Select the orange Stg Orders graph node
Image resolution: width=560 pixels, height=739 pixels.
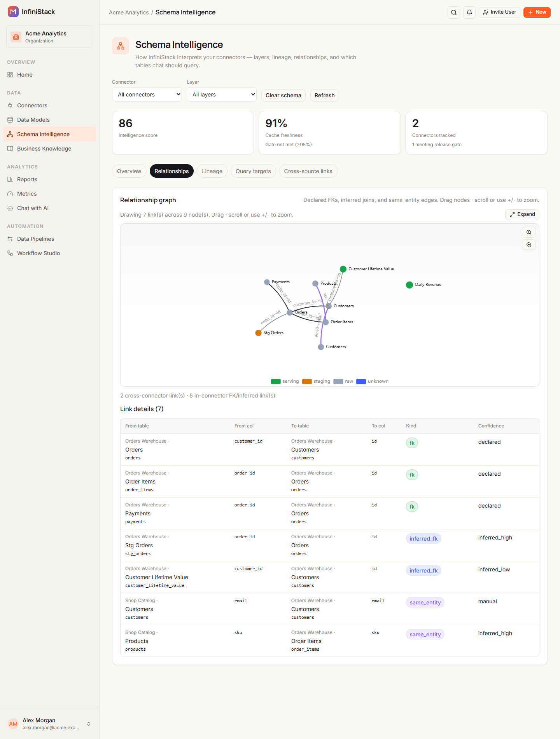click(x=258, y=333)
